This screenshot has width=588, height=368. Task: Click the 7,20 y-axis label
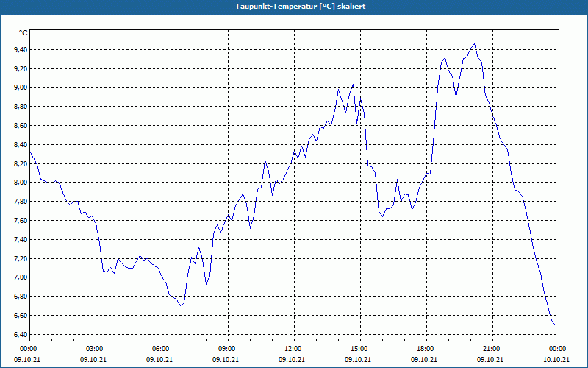[21, 259]
